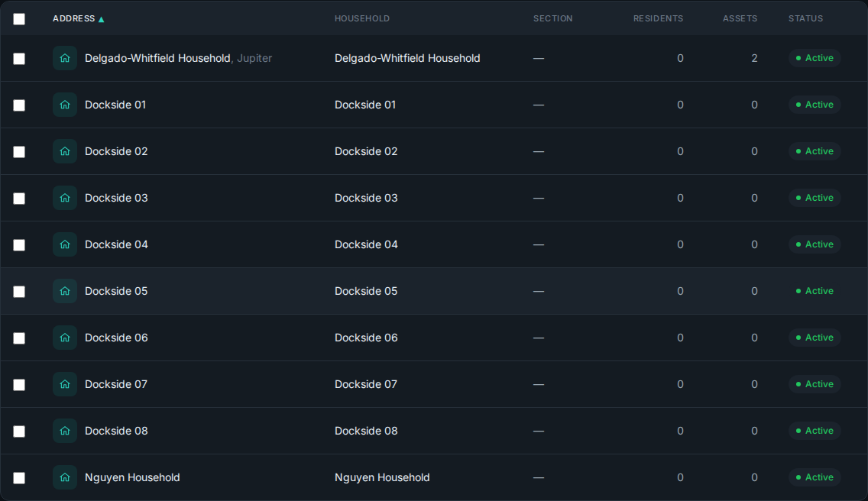The image size is (868, 501).
Task: Click household cell Dockside 01
Action: [x=365, y=105]
